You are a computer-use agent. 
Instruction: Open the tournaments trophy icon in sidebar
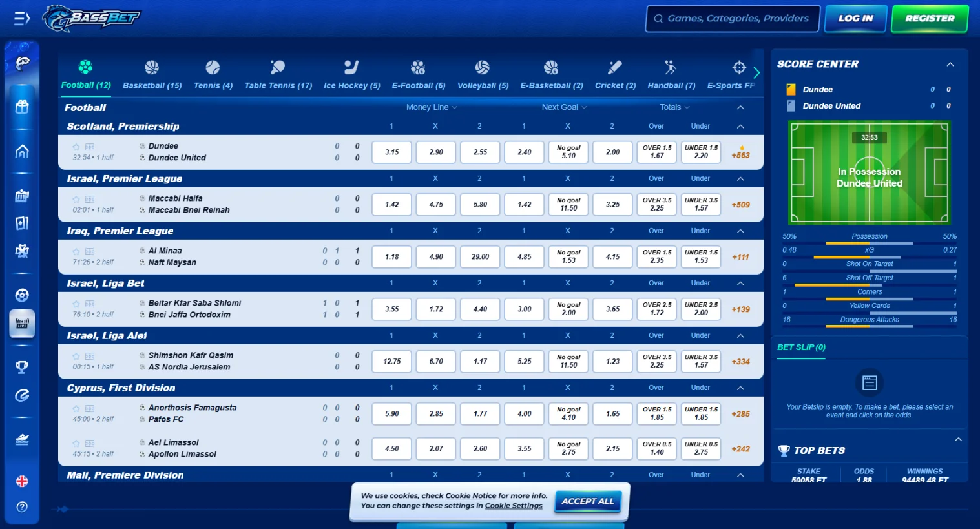coord(22,366)
